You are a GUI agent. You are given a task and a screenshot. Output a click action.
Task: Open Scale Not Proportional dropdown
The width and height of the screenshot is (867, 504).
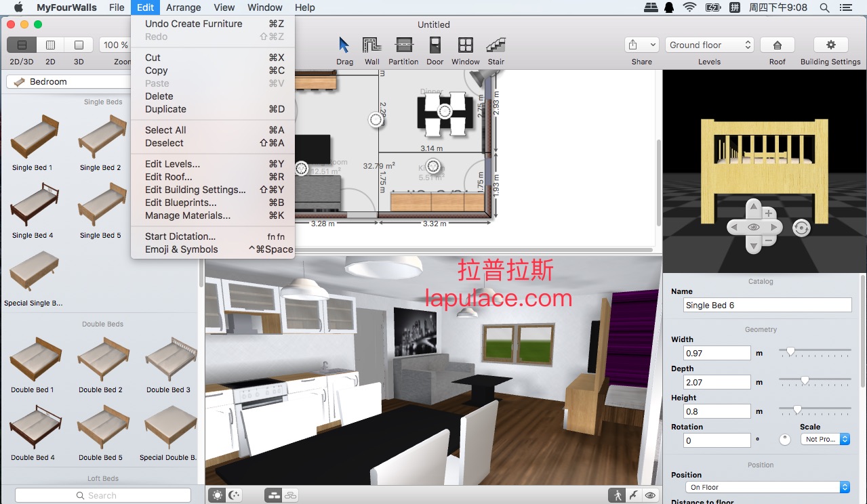click(825, 439)
